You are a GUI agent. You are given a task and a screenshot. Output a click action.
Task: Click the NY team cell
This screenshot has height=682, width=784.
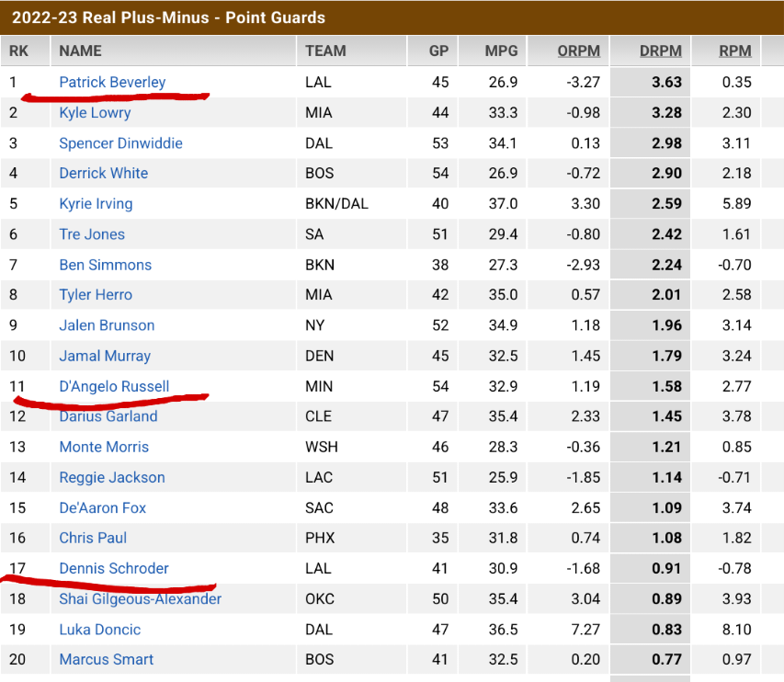click(x=315, y=325)
